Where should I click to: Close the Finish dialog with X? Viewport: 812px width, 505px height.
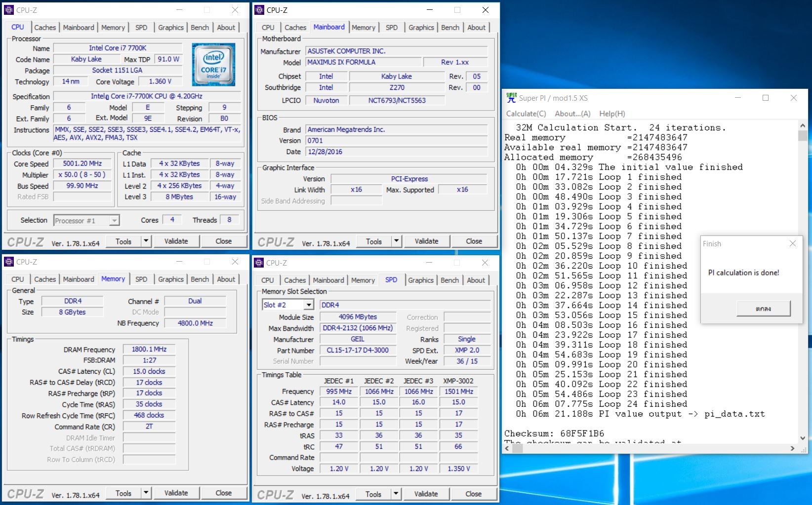[x=792, y=243]
